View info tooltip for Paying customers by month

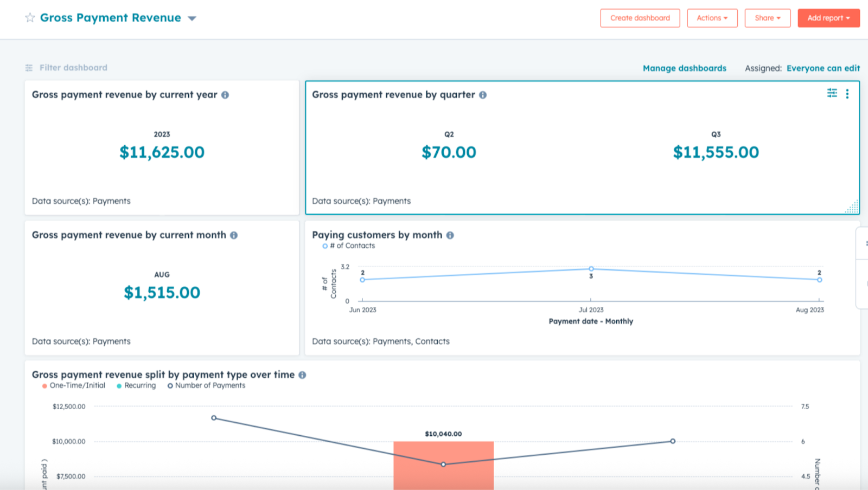(x=450, y=235)
